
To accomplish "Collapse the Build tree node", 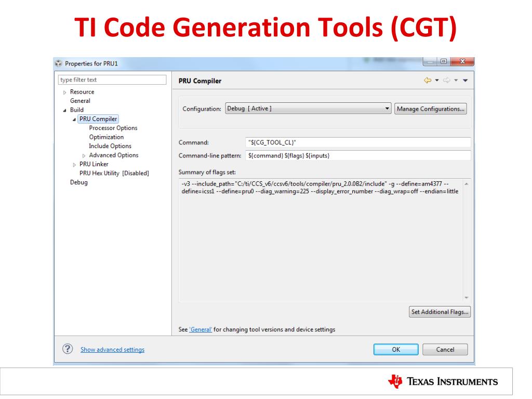I will [64, 110].
